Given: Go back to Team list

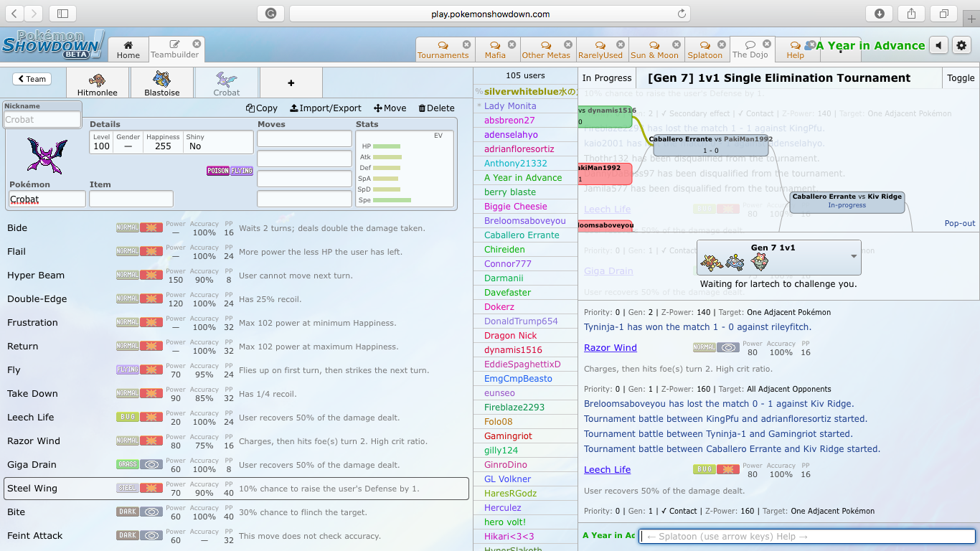Looking at the screenshot, I should 32,79.
